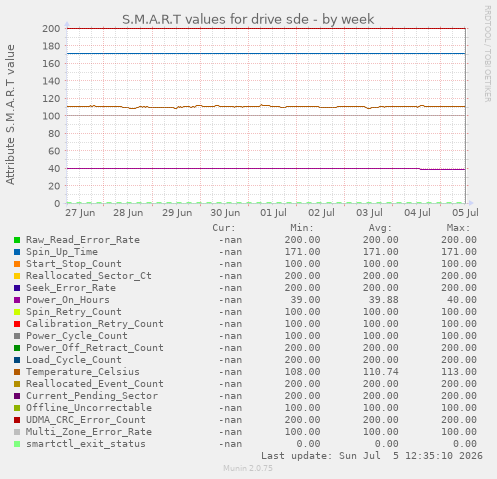Click the Power_On_Hours average value 39.88
Screen dimensions: 497x479
coord(384,300)
